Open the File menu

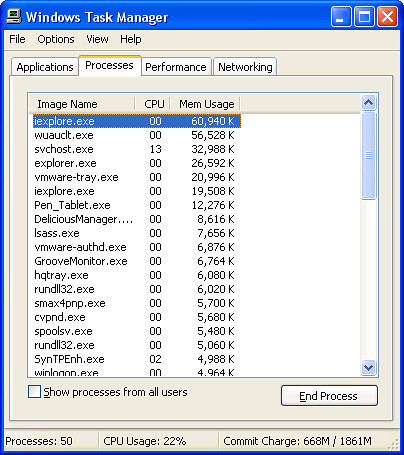click(x=17, y=39)
